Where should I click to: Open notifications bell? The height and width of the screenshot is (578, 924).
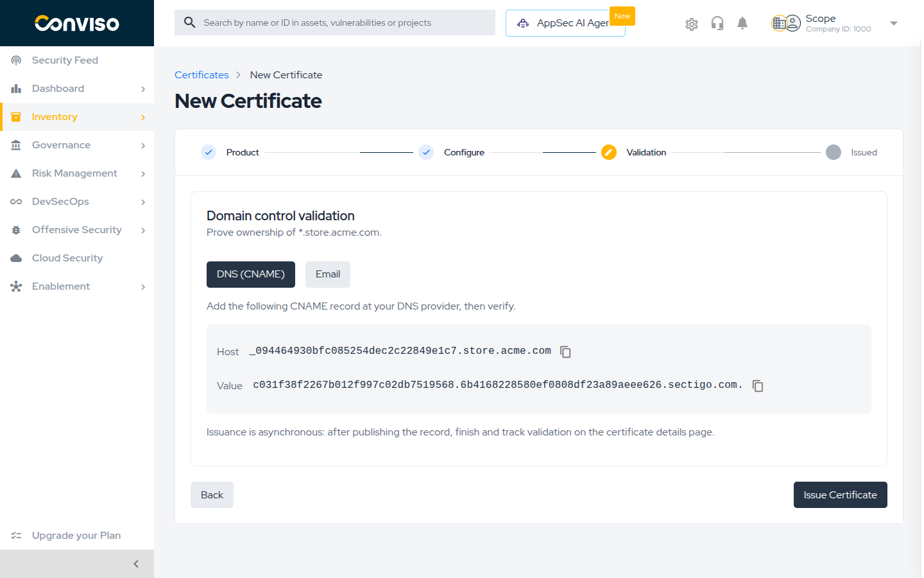[742, 24]
